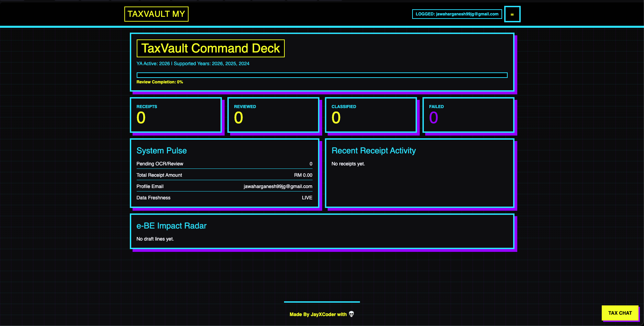Click the e-BE Impact Radar heading
Screen dimensions: 644x326
point(171,226)
